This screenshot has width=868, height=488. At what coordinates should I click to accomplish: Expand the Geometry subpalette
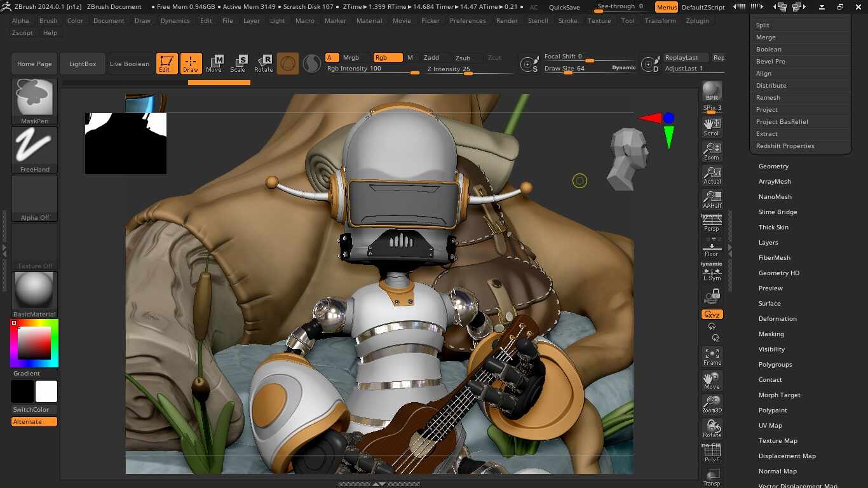click(773, 166)
